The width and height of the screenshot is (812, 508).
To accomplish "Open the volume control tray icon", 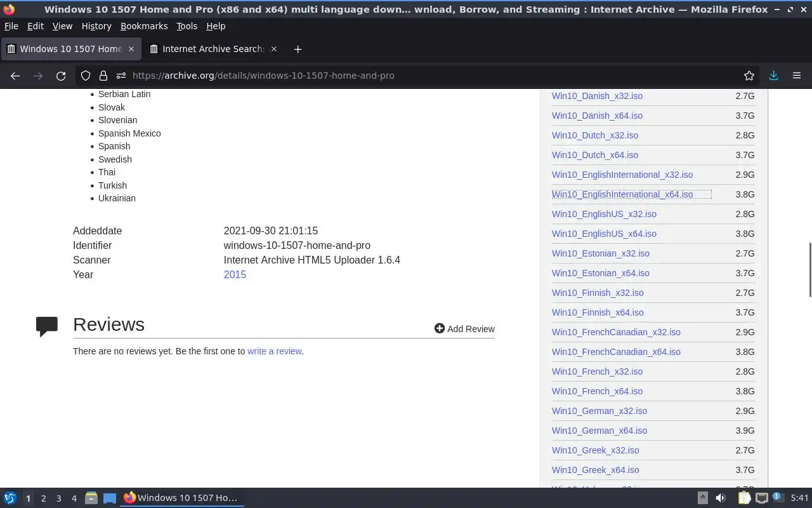I will (x=721, y=498).
